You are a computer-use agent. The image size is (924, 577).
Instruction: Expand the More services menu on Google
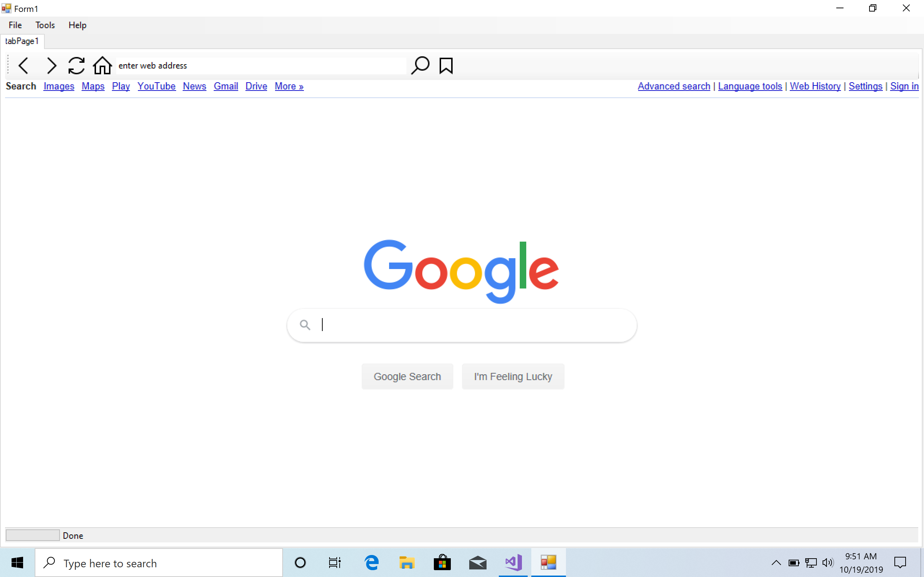[289, 86]
